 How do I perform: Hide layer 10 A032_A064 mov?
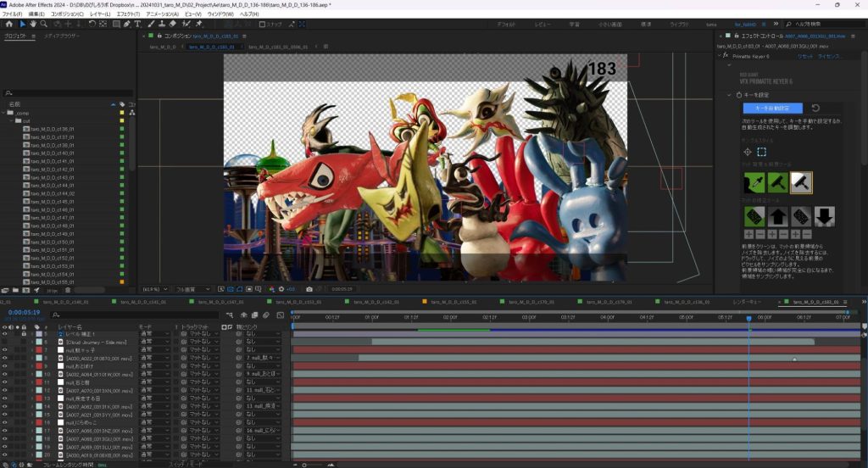(4, 375)
